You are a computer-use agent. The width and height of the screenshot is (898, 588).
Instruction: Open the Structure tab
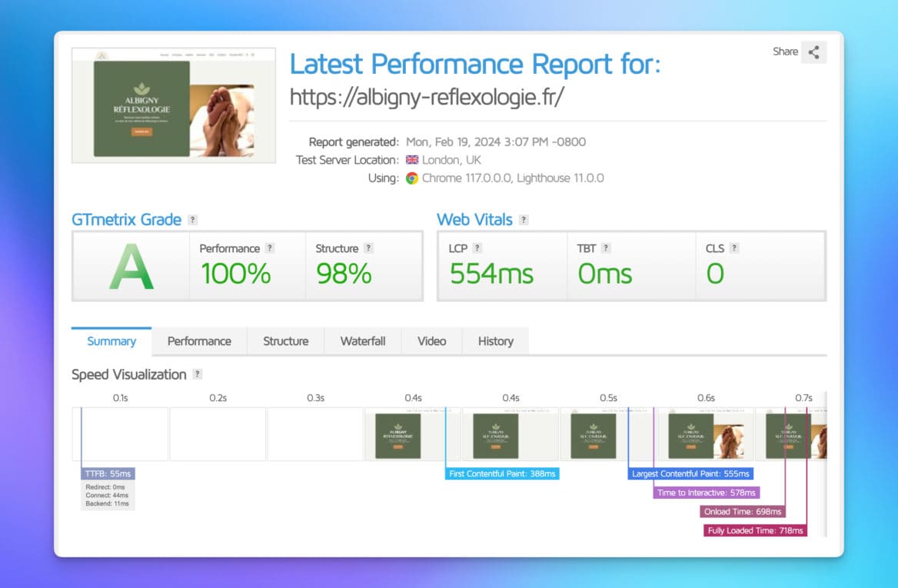point(286,341)
